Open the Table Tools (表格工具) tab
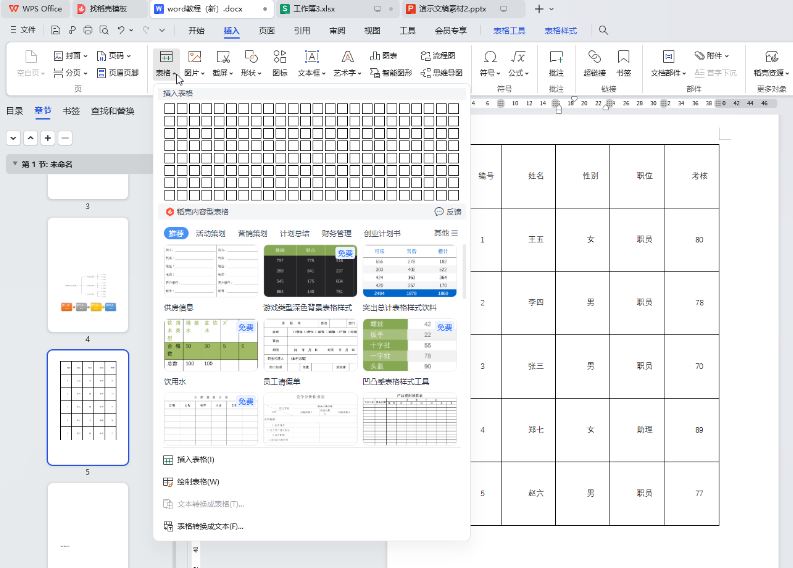The height and width of the screenshot is (568, 793). click(x=509, y=30)
